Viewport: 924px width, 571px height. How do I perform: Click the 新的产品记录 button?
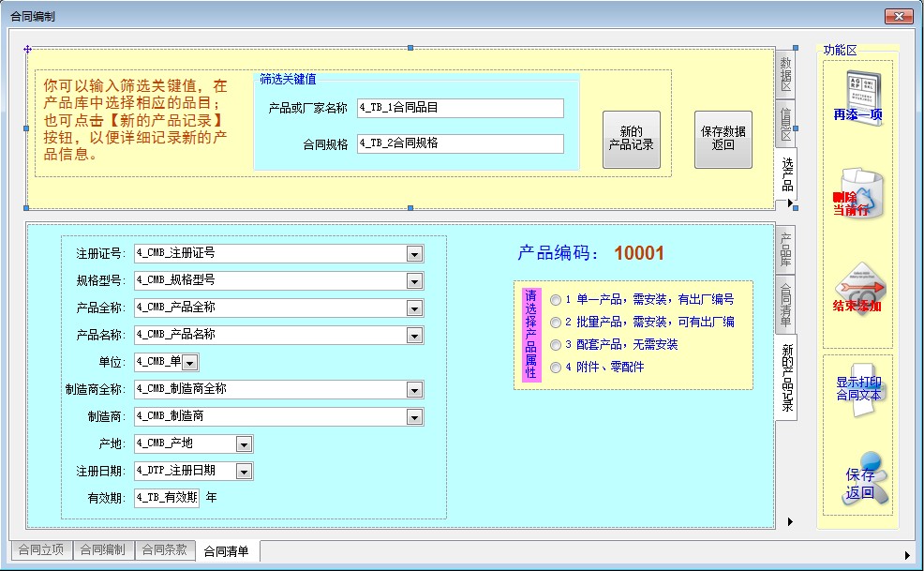631,140
